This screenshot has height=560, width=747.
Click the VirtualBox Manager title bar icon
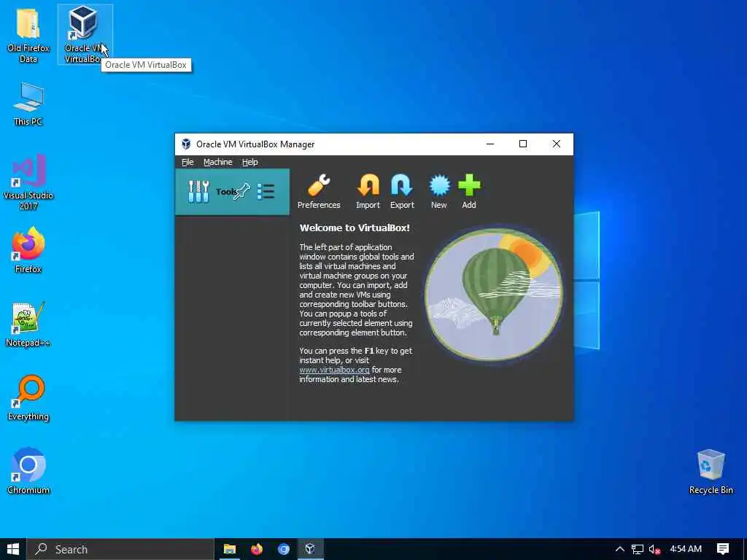click(186, 144)
